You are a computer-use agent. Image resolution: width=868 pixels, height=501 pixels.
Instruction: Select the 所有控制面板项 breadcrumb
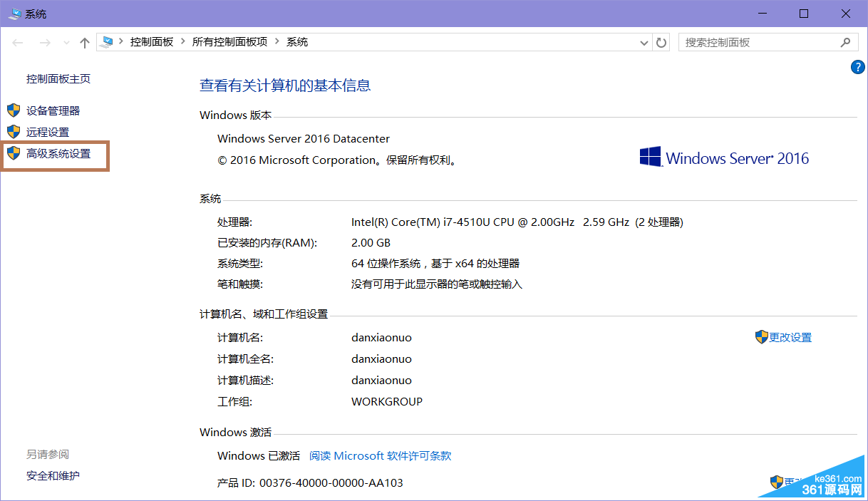click(x=229, y=42)
